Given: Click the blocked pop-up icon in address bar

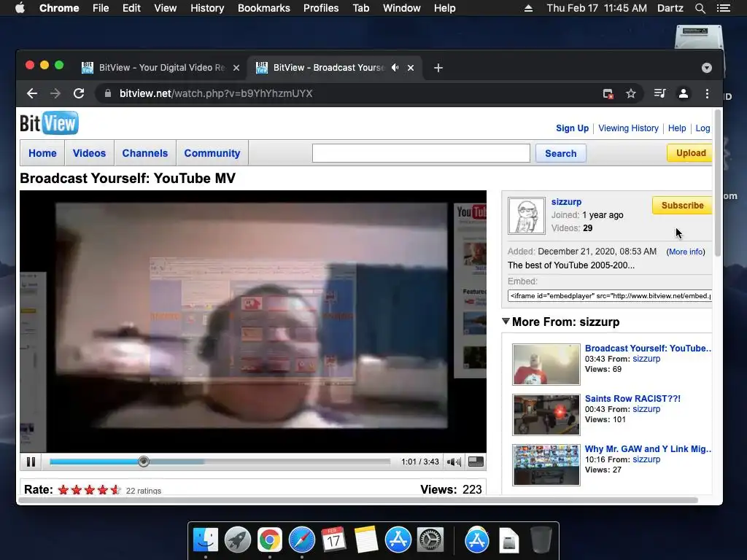Looking at the screenshot, I should (x=608, y=94).
